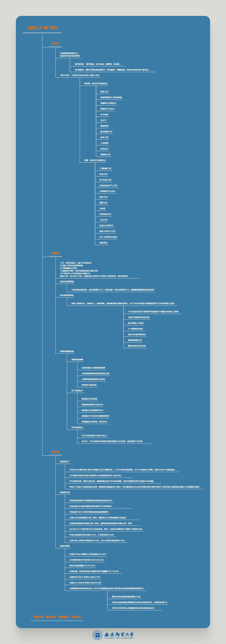
Task: Expand the 国家级一流本科专业建设点 node
Action: [x=96, y=83]
